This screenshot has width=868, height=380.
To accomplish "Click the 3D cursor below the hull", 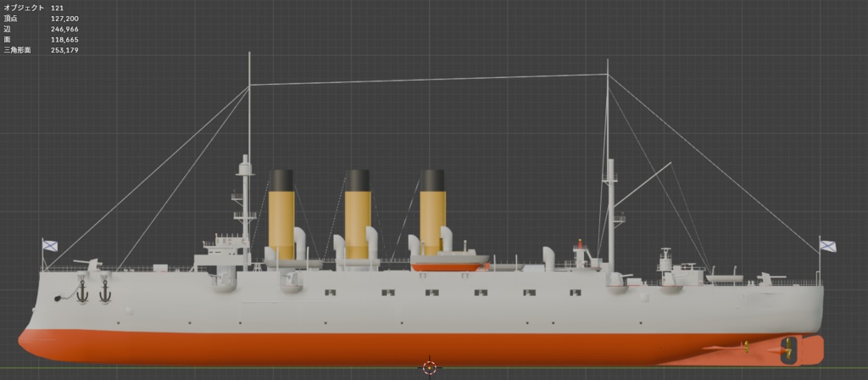I will coord(429,366).
